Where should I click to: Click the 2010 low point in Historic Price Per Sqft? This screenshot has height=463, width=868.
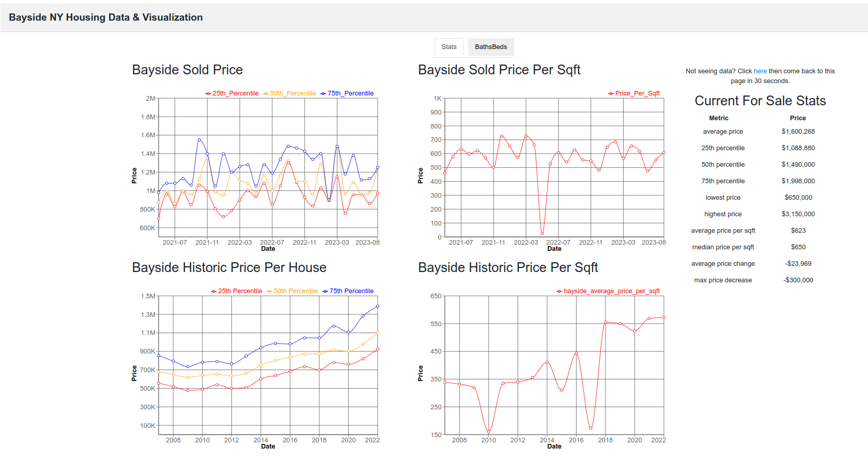coord(489,432)
